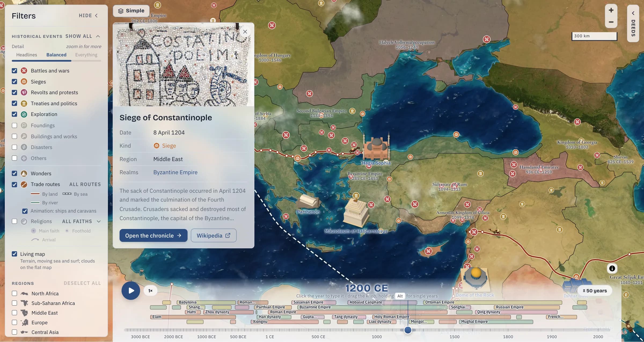Close the Siege of Constantinople popup
644x342 pixels.
(x=245, y=32)
